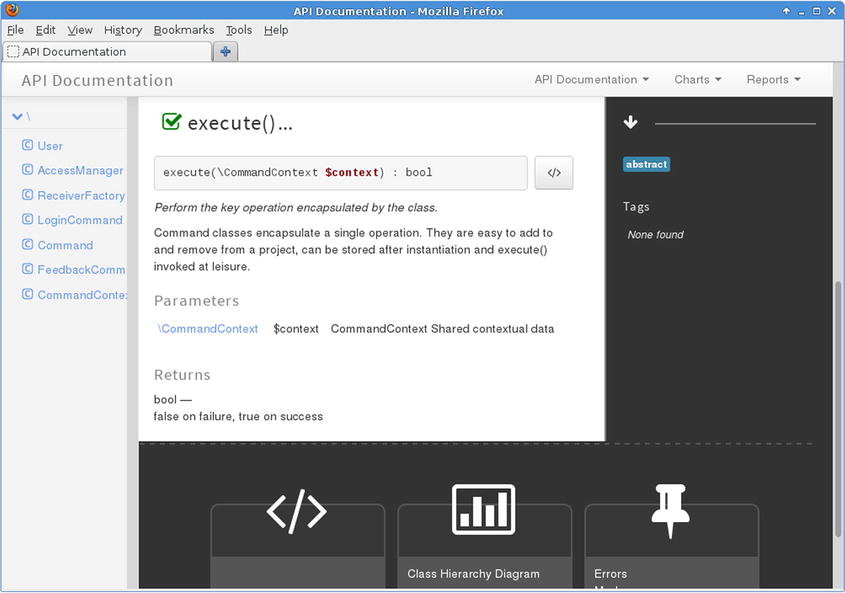The height and width of the screenshot is (593, 845).
Task: Open the Edit menu
Action: click(x=45, y=30)
